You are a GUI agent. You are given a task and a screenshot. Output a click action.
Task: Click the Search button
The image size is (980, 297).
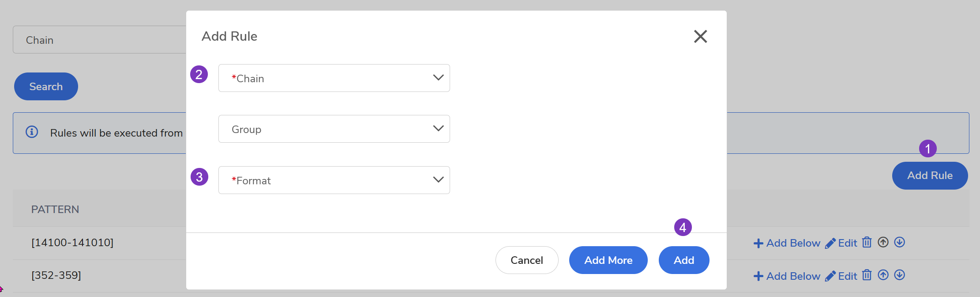click(46, 87)
